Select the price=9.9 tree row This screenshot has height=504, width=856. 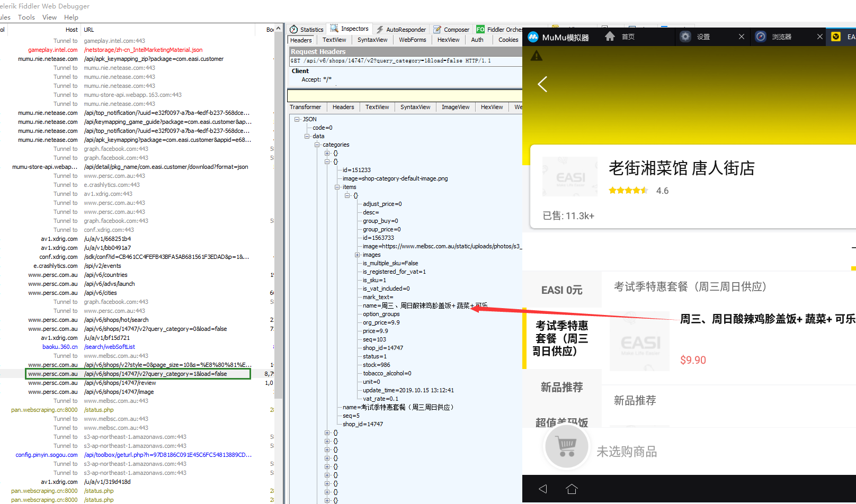[376, 331]
